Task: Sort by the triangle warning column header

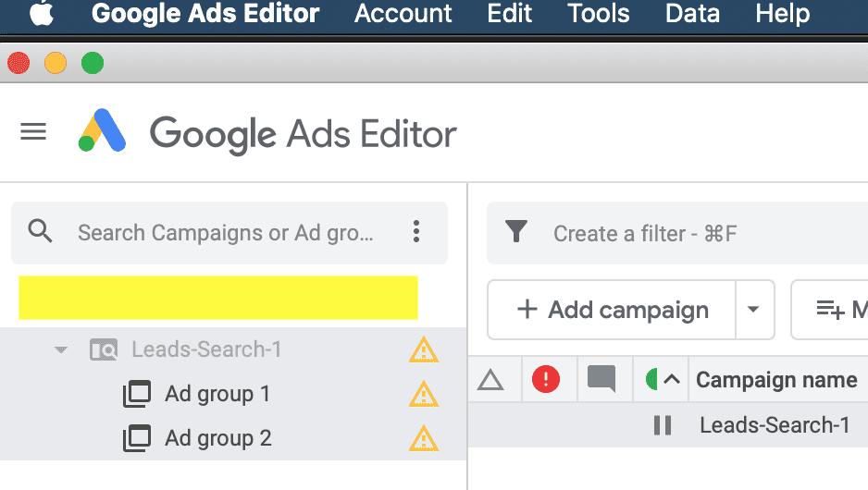Action: [x=490, y=379]
